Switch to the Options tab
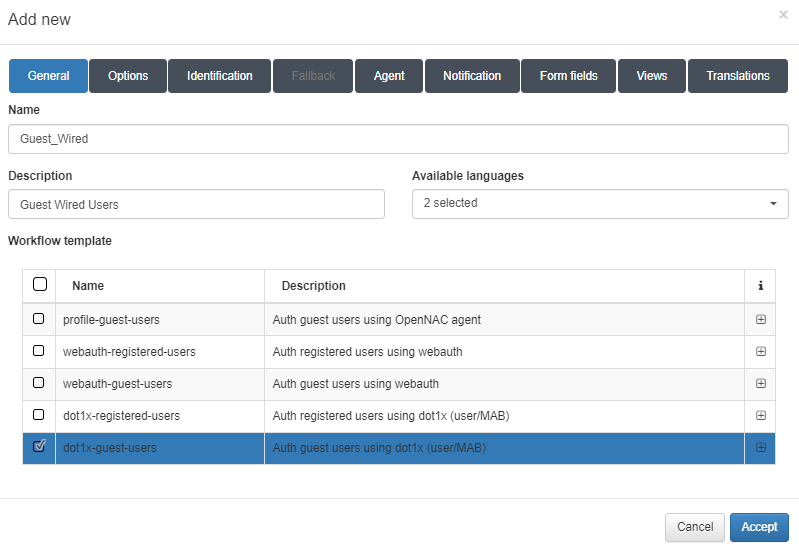The height and width of the screenshot is (553, 799). (x=128, y=76)
